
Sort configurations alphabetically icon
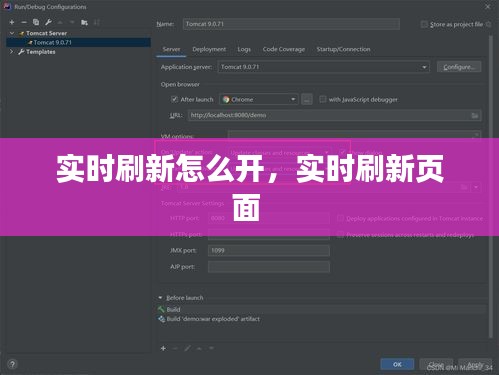[97, 22]
